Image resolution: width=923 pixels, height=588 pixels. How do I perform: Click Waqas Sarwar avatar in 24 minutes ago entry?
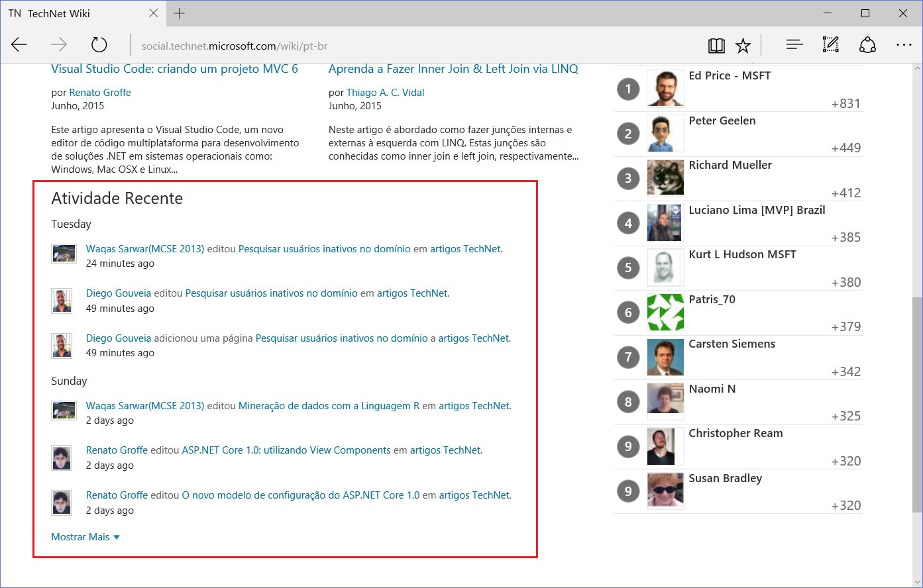(x=63, y=253)
